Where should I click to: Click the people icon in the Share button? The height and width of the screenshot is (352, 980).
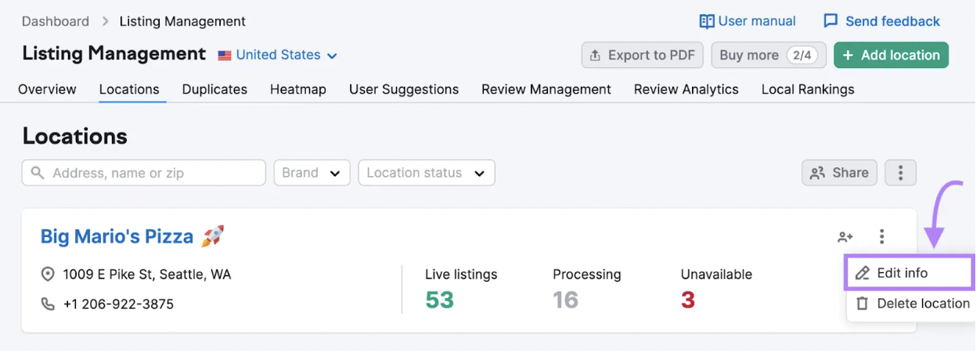(x=818, y=173)
